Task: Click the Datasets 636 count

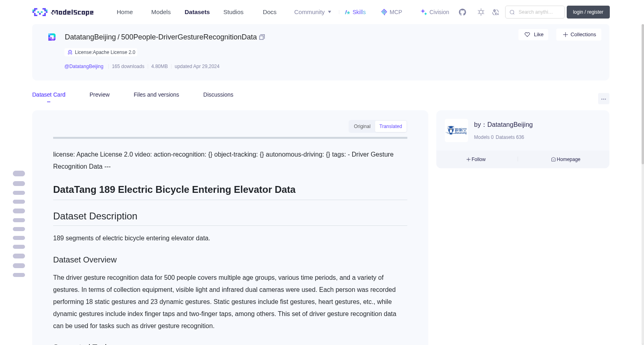Action: point(510,137)
